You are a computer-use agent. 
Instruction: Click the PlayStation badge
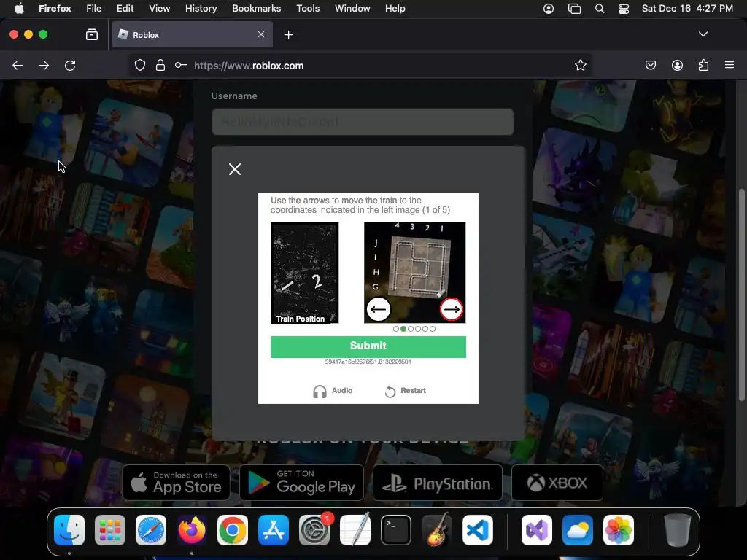click(x=438, y=483)
